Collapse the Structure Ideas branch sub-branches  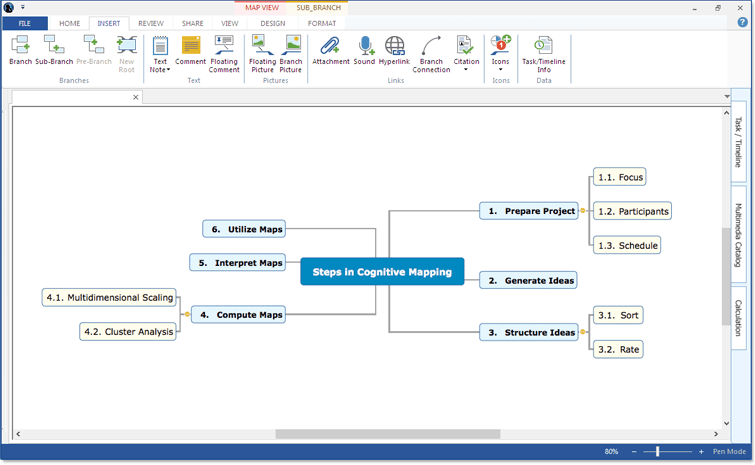tap(585, 333)
